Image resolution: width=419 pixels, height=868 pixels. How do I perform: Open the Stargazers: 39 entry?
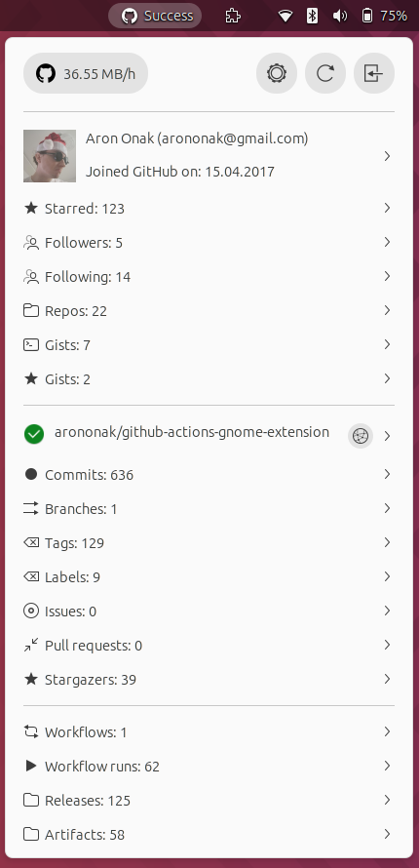click(209, 679)
